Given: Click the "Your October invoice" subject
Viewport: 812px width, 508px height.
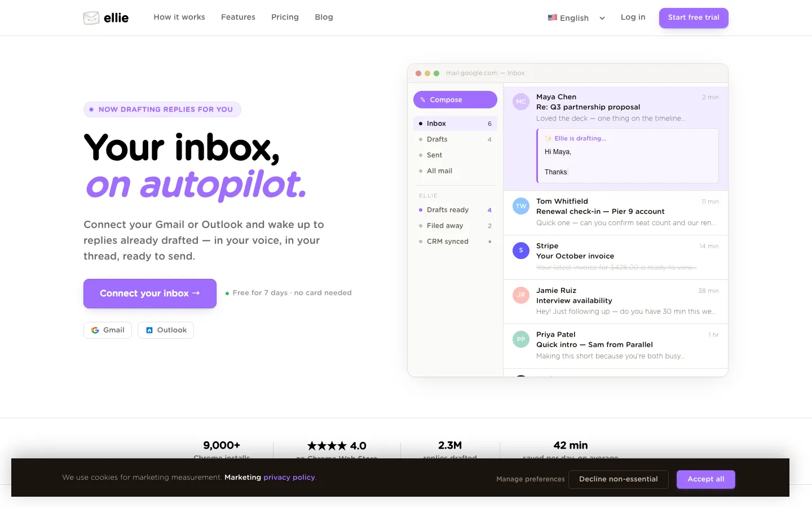Looking at the screenshot, I should click(x=575, y=256).
